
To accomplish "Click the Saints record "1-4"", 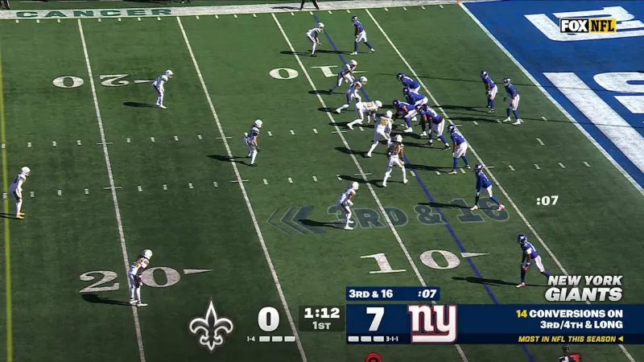I will pyautogui.click(x=251, y=339).
